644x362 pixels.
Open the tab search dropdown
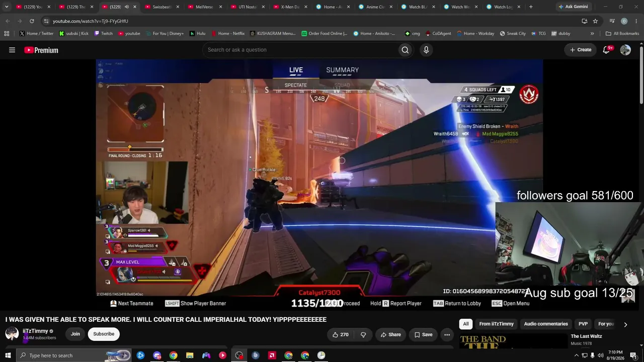tap(7, 7)
